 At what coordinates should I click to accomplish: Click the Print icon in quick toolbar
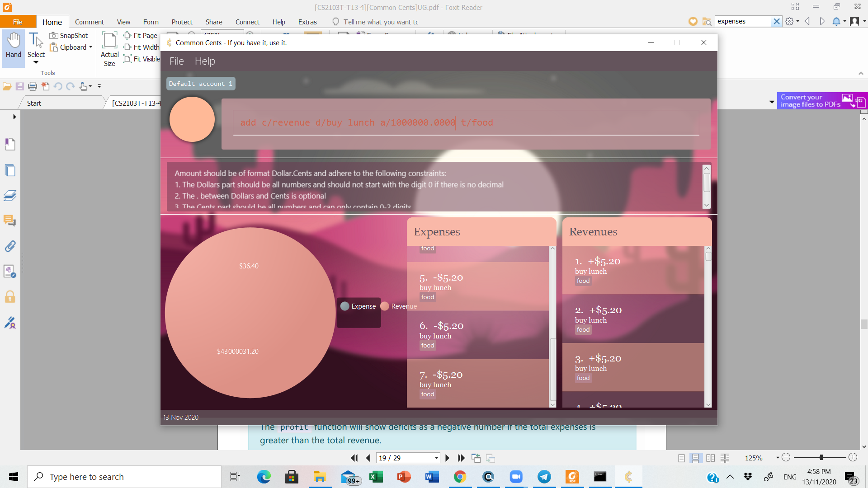(33, 86)
